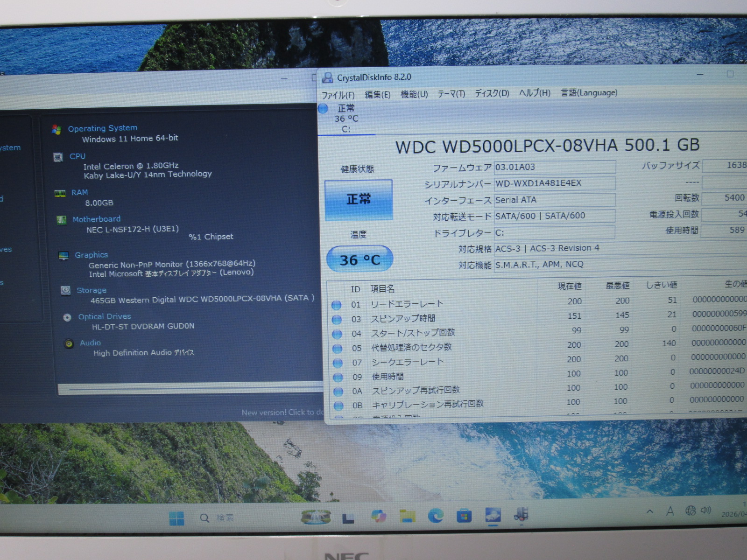Click the Audio speaker icon

point(69,344)
